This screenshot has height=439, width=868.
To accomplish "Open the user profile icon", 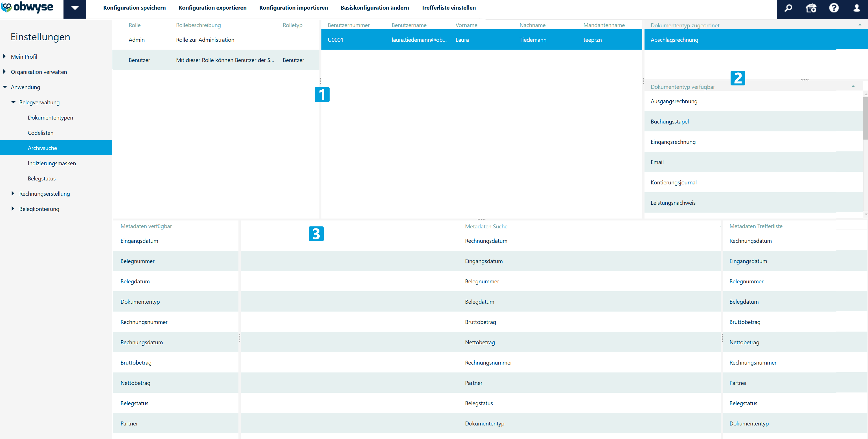I will point(856,8).
